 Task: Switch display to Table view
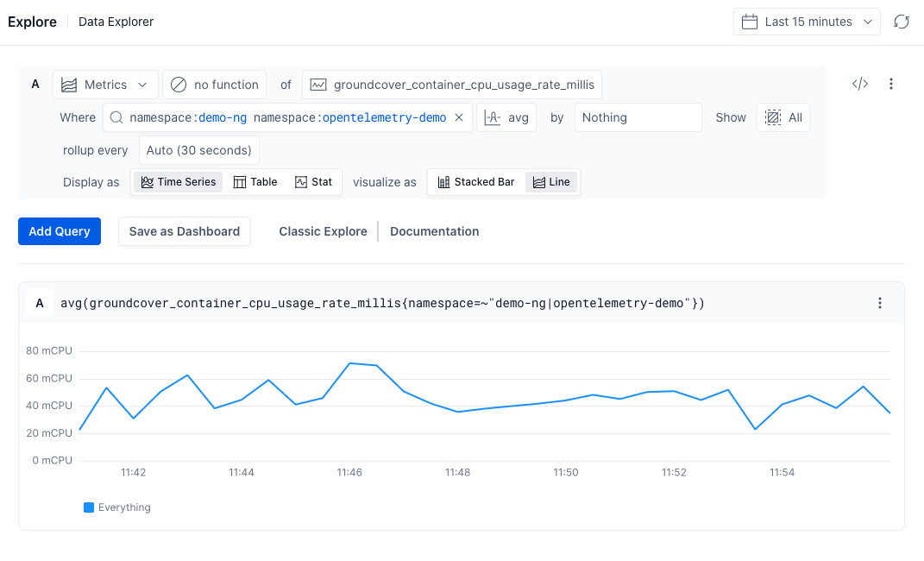point(255,182)
